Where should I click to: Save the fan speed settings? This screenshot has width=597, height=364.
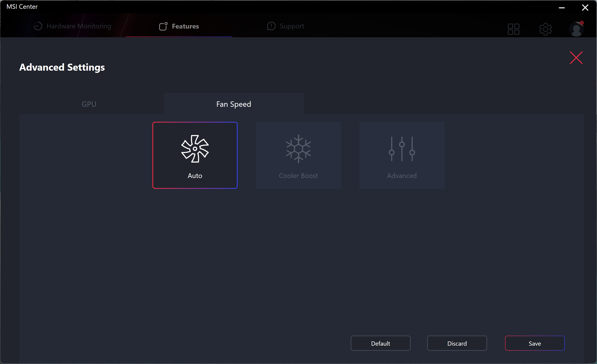(535, 343)
